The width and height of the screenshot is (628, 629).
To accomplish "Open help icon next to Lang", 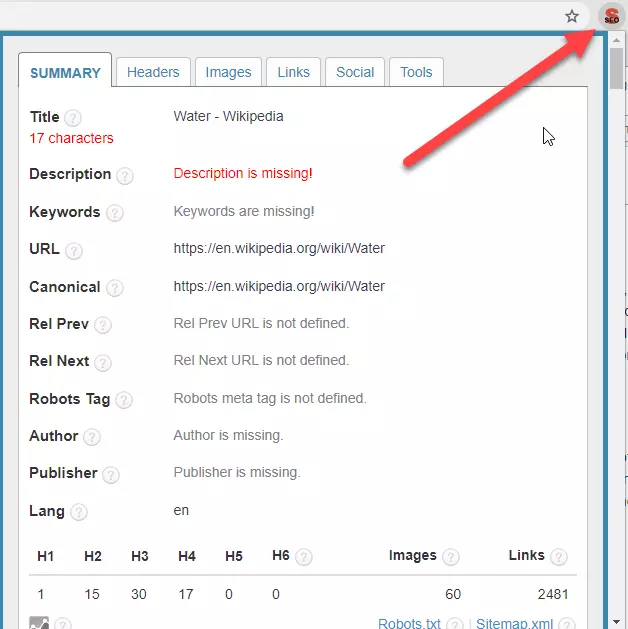I will (x=79, y=512).
